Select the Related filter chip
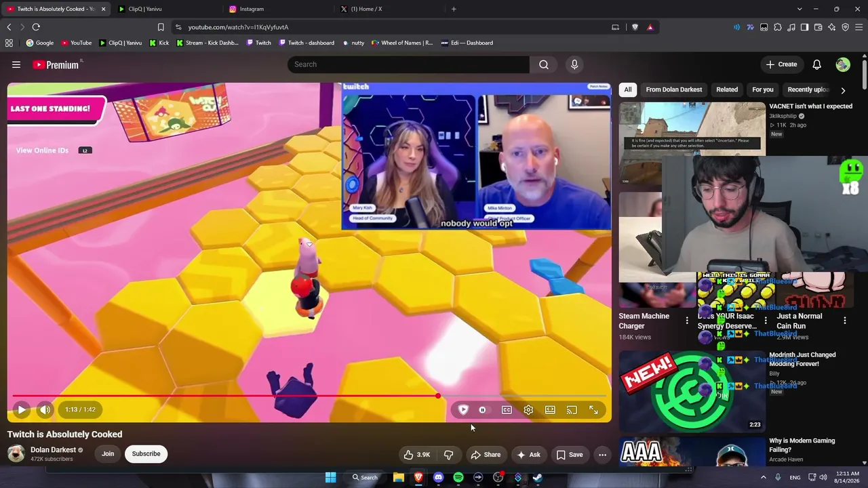This screenshot has width=868, height=488. [x=727, y=89]
